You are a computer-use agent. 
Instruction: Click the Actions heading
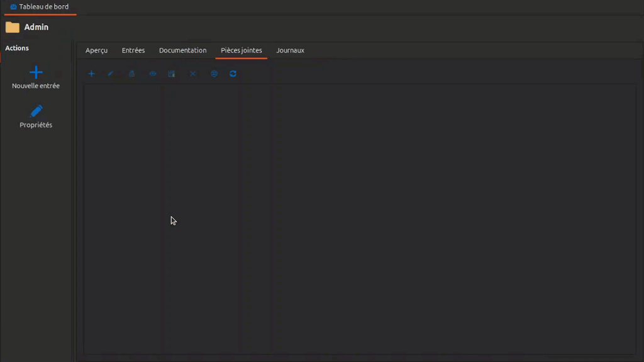point(17,48)
